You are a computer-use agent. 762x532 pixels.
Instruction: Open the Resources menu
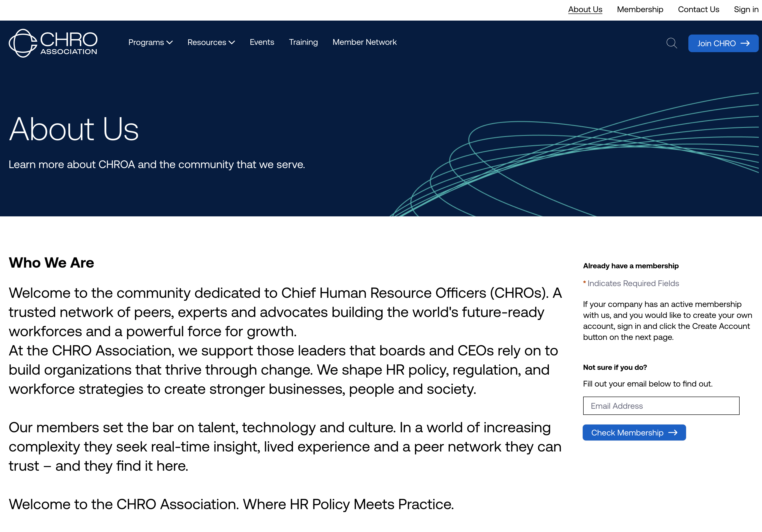click(x=207, y=43)
